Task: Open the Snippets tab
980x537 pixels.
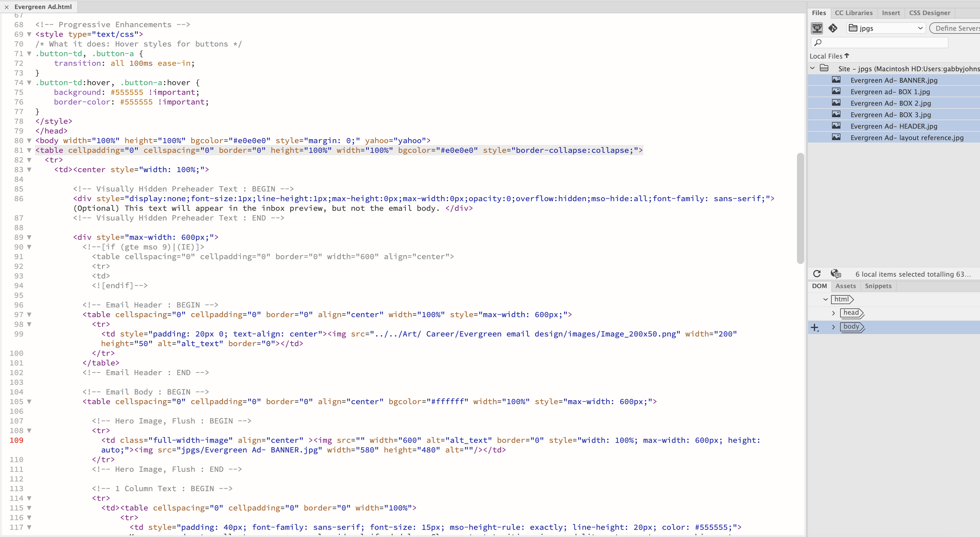Action: [878, 286]
